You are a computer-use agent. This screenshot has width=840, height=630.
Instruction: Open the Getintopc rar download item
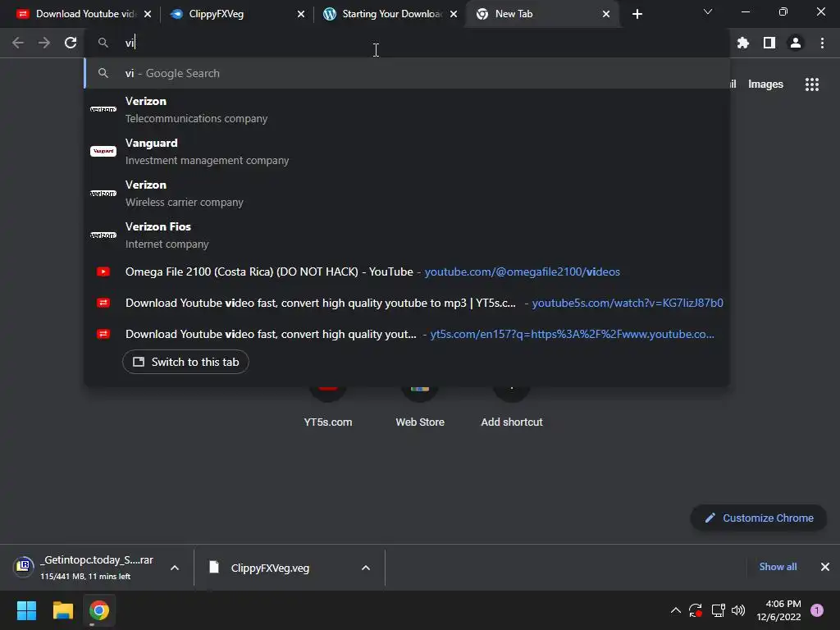pos(85,568)
